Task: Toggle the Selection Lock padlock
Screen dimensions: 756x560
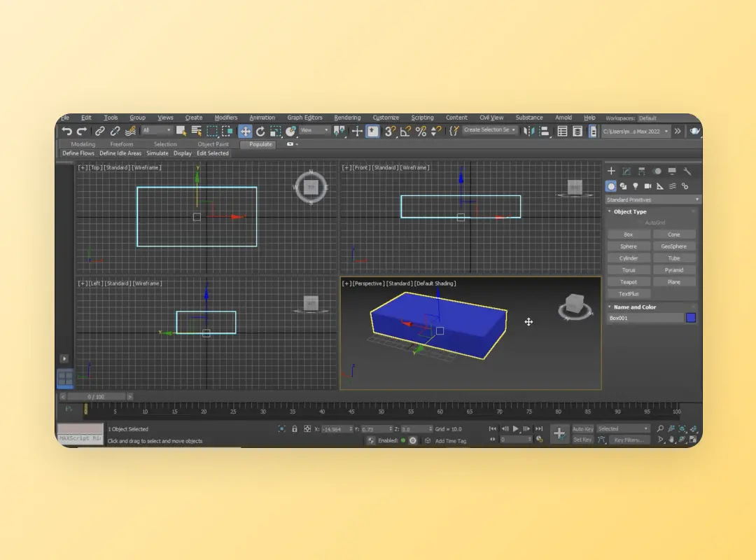Action: (295, 429)
